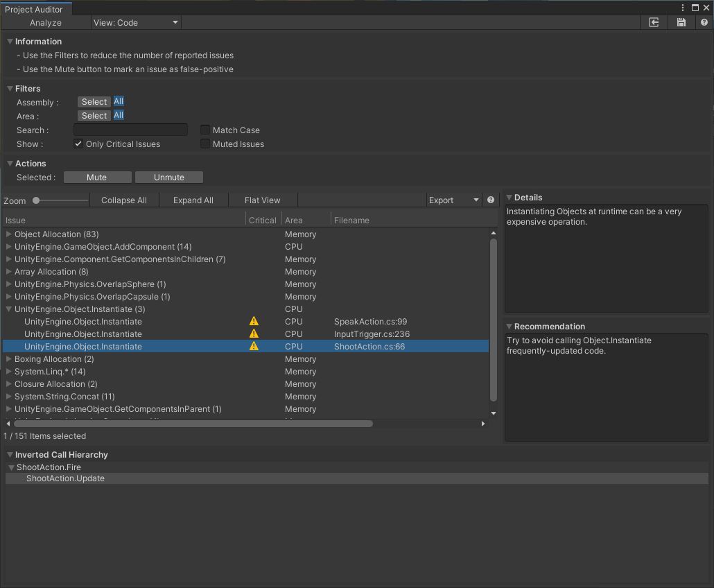Click the Zoom slider handle
Screen dimensions: 714x588
coord(36,200)
